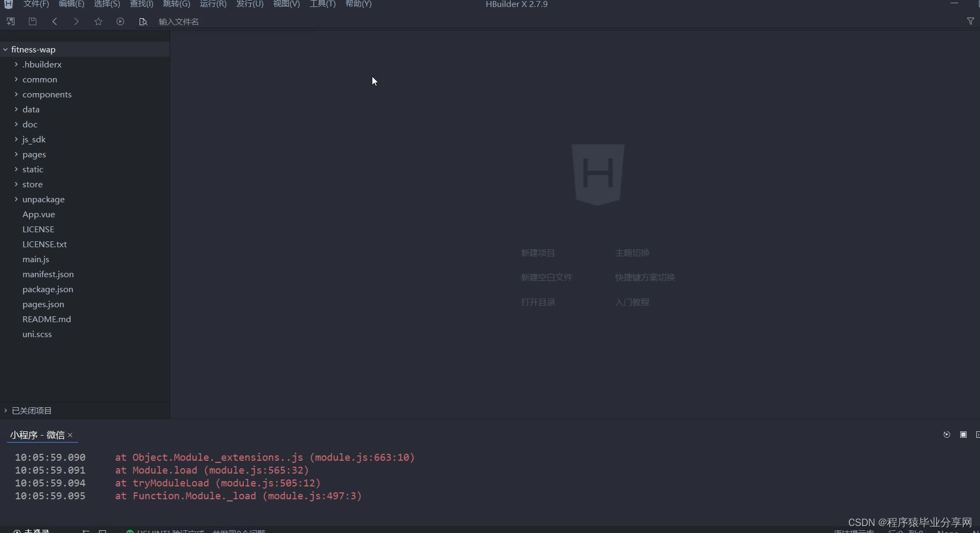The height and width of the screenshot is (533, 980).
Task: Expand the js_sdk folder
Action: (x=16, y=139)
